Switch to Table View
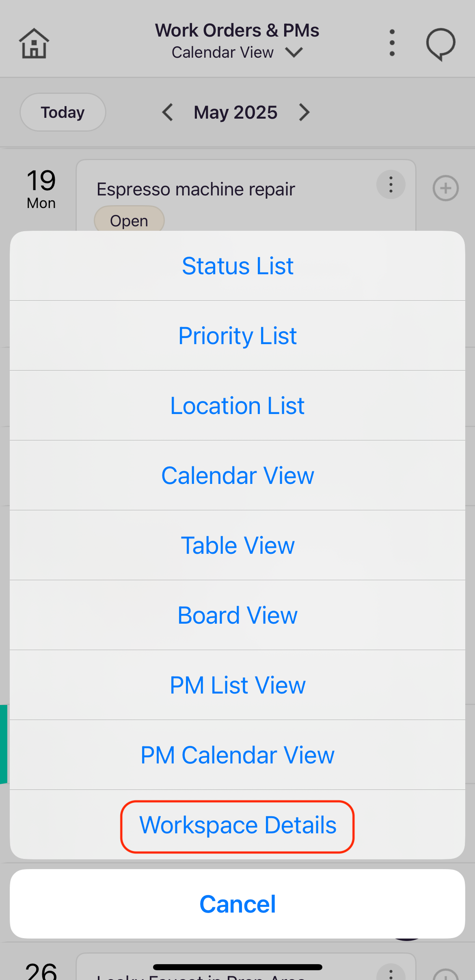The height and width of the screenshot is (980, 475). pyautogui.click(x=237, y=546)
